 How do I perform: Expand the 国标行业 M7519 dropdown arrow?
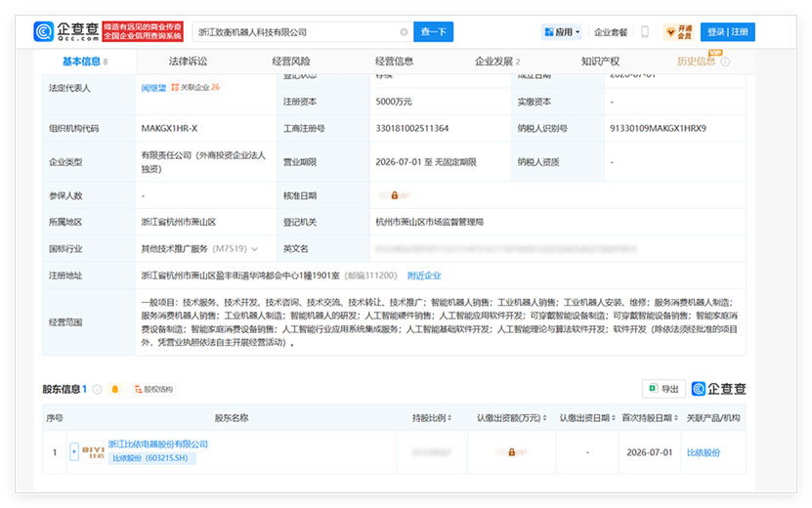[x=254, y=249]
